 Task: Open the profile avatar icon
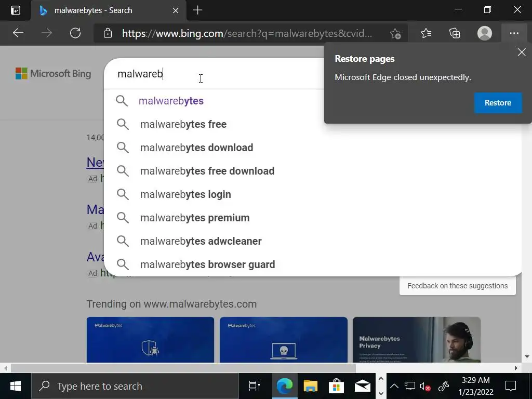[485, 33]
